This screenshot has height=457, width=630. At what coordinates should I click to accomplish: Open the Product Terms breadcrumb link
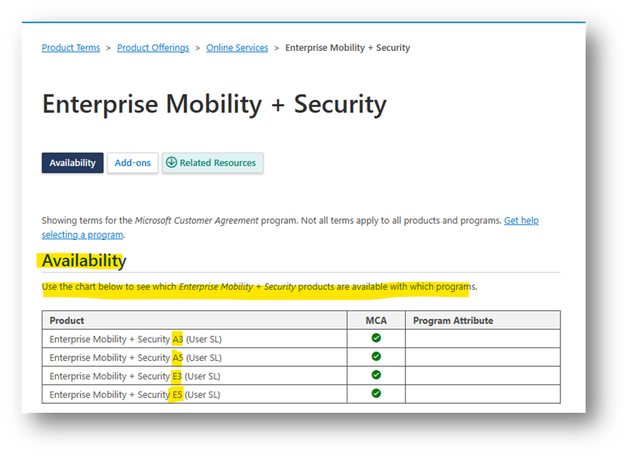tap(71, 48)
